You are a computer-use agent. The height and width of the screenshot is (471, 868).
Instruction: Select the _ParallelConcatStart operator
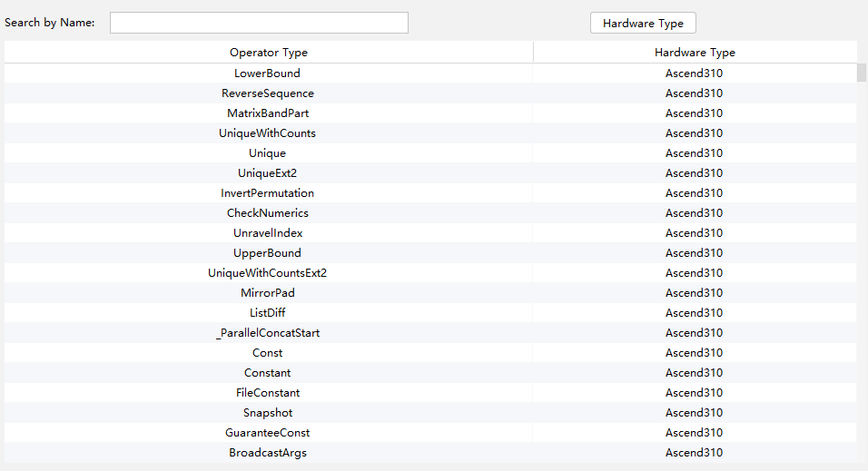click(268, 333)
